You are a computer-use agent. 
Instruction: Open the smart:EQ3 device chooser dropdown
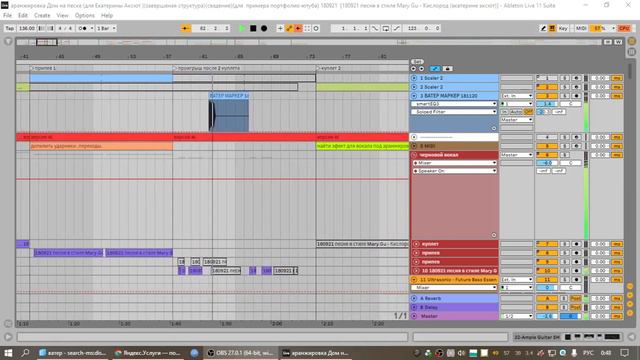coord(454,104)
